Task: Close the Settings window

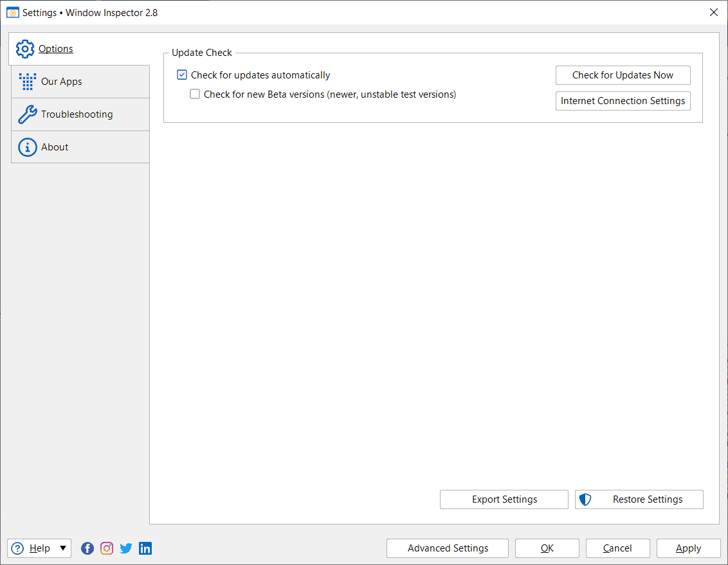Action: point(714,12)
